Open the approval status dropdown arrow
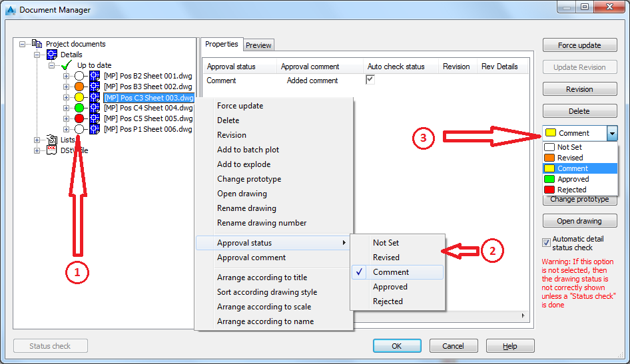This screenshot has width=630, height=364. (612, 133)
